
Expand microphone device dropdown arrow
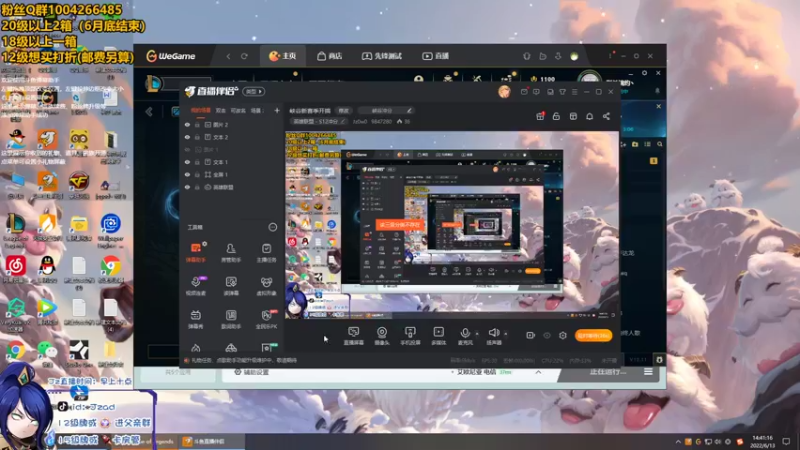coord(477,334)
